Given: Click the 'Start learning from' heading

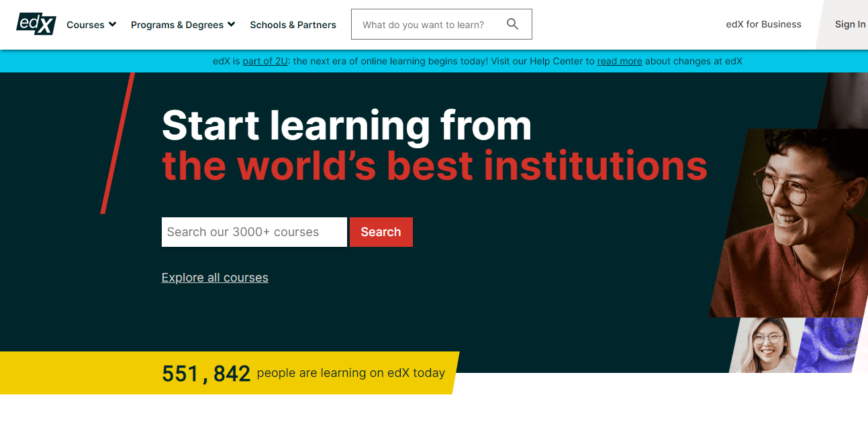Looking at the screenshot, I should coord(346,125).
